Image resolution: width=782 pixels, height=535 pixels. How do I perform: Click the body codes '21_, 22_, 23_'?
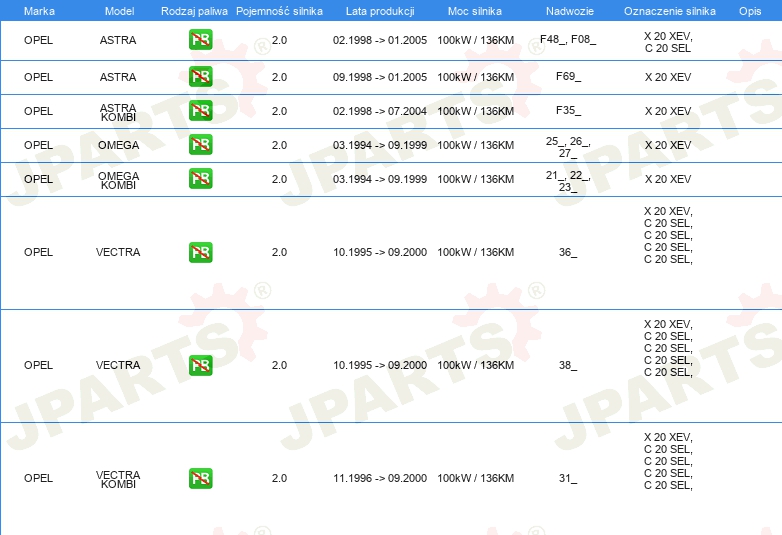click(568, 181)
